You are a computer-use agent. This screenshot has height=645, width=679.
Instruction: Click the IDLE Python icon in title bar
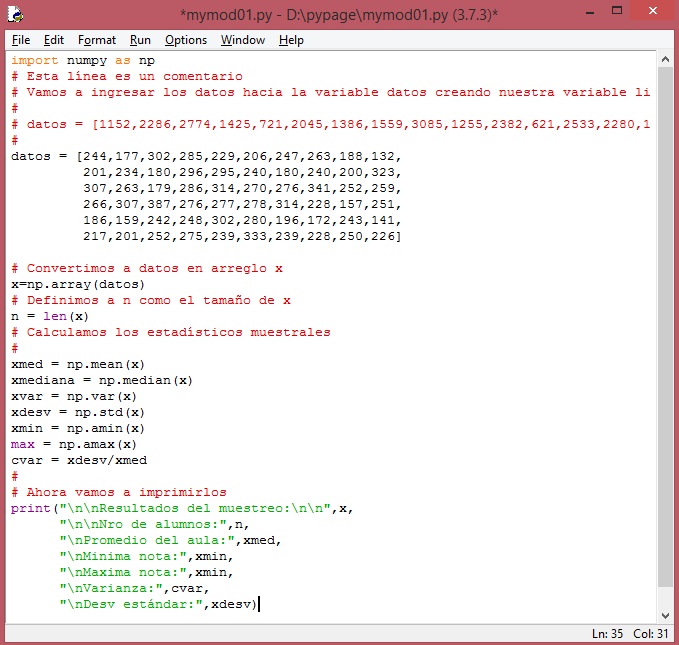pyautogui.click(x=15, y=14)
